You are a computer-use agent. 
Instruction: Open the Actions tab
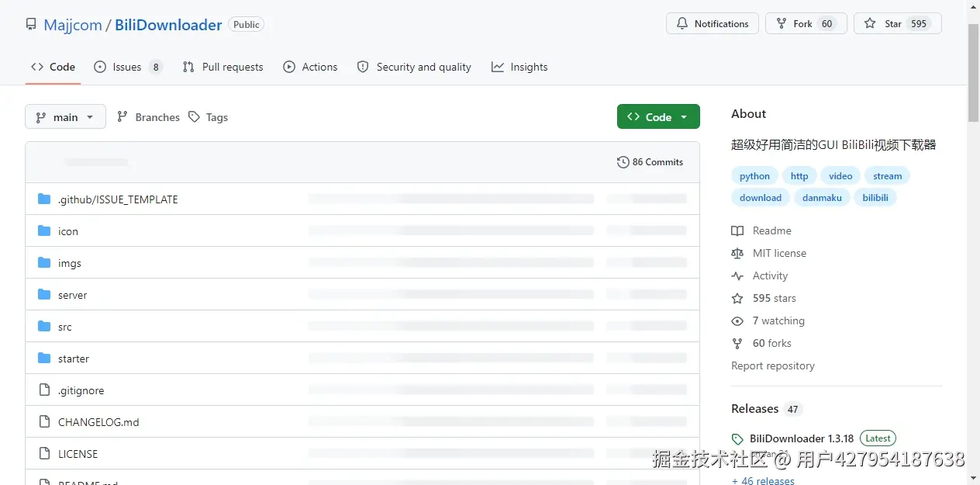310,67
